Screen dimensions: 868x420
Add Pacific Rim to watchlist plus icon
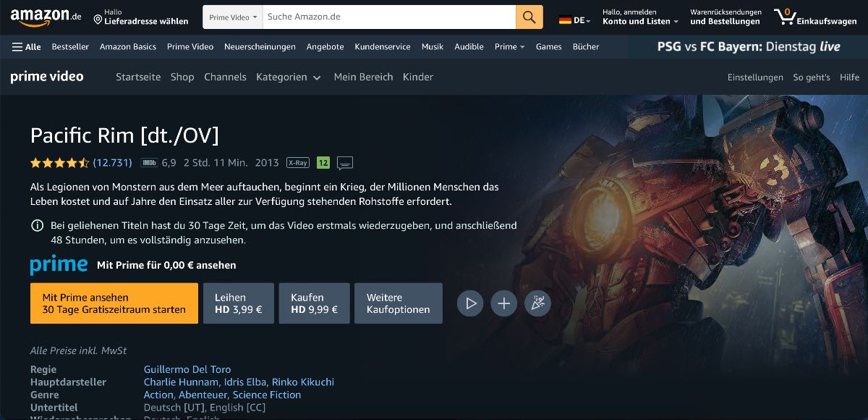504,303
